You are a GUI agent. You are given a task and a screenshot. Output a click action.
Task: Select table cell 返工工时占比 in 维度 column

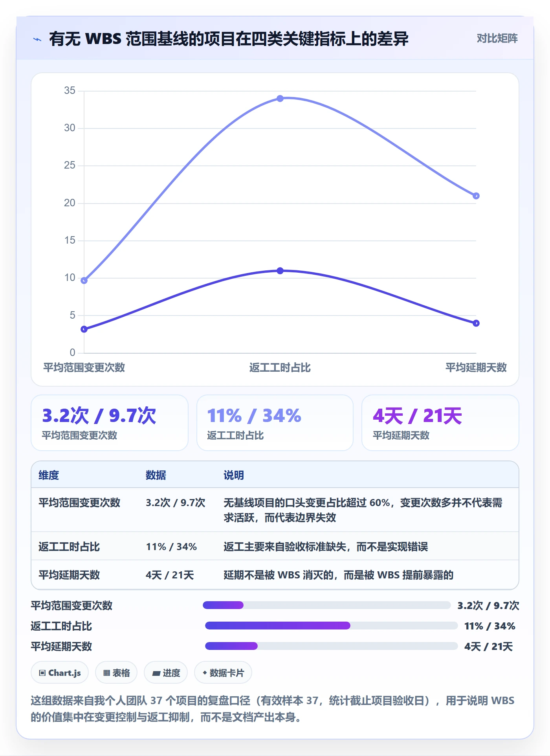pyautogui.click(x=69, y=547)
